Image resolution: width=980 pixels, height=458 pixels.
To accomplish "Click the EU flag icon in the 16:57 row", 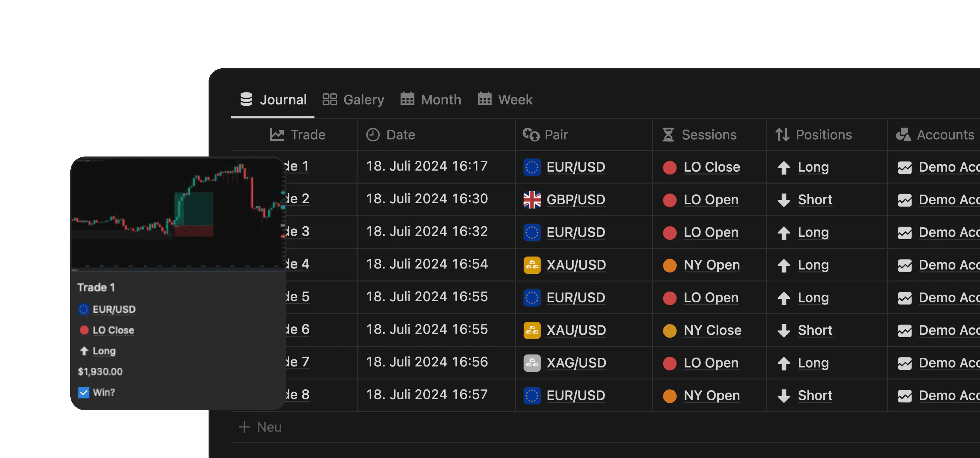I will pyautogui.click(x=532, y=395).
